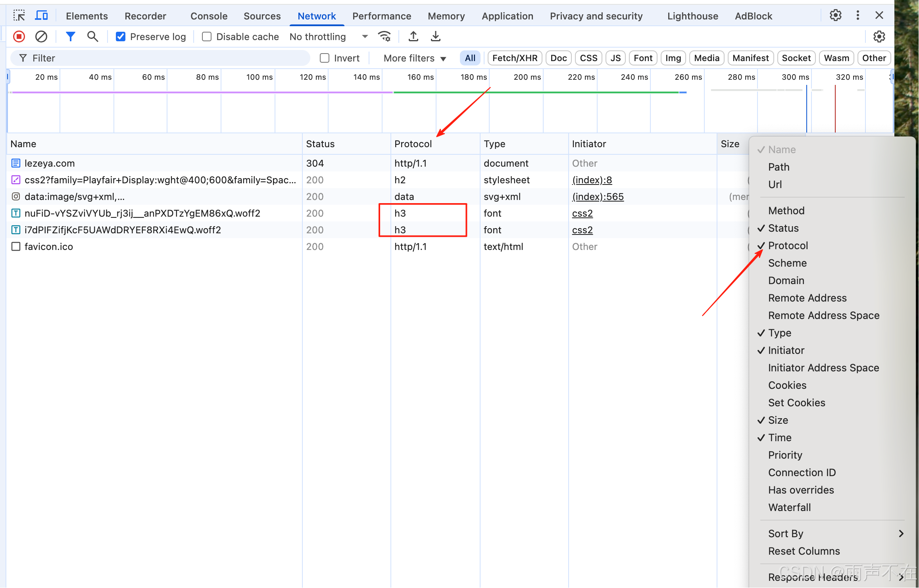Toggle device toolbar icon
This screenshot has height=588, width=919.
pyautogui.click(x=41, y=15)
